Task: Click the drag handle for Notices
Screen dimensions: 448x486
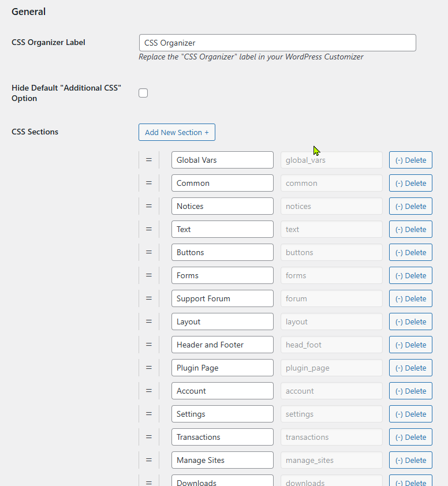Action: click(149, 206)
